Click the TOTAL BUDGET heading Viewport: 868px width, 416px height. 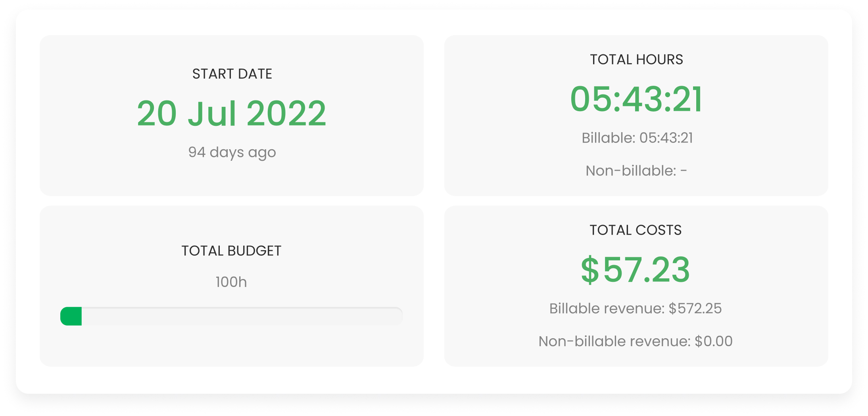coord(231,251)
